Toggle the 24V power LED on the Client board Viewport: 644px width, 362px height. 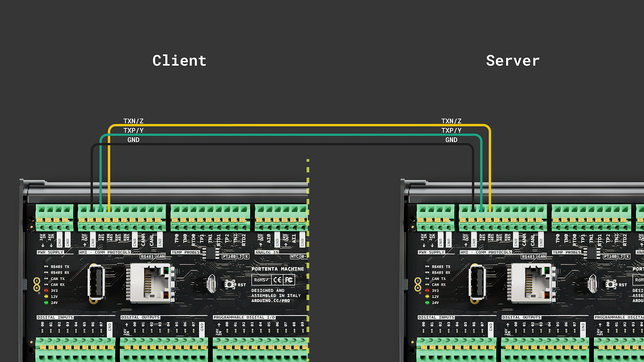click(46, 302)
